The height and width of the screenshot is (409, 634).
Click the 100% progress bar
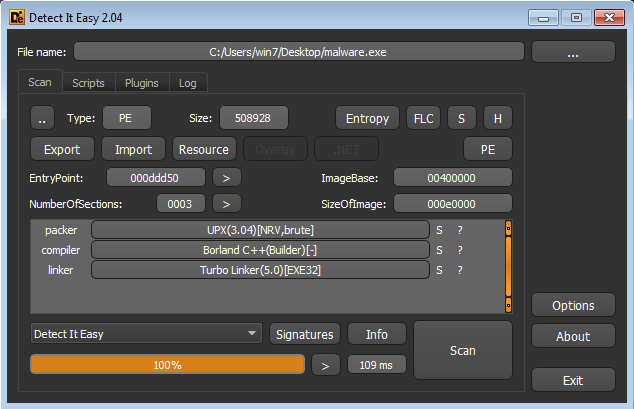coord(167,365)
